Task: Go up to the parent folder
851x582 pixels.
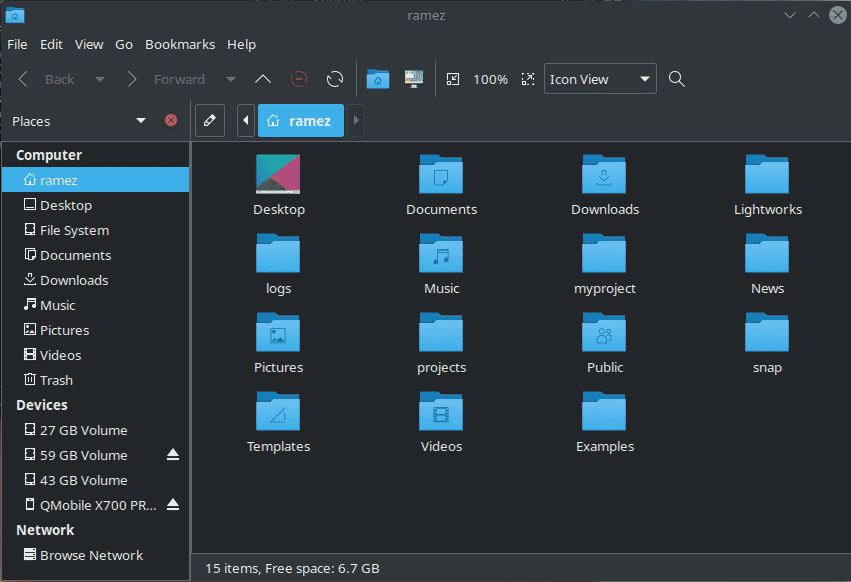Action: tap(263, 79)
